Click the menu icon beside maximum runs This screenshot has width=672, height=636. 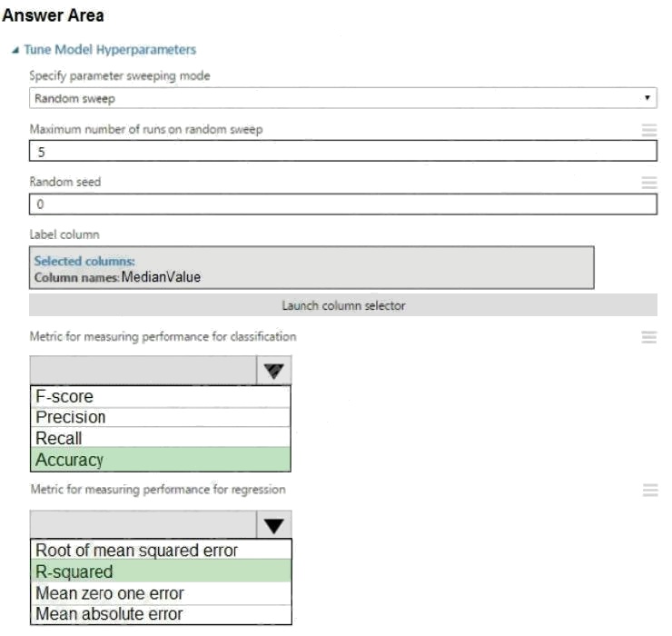648,130
